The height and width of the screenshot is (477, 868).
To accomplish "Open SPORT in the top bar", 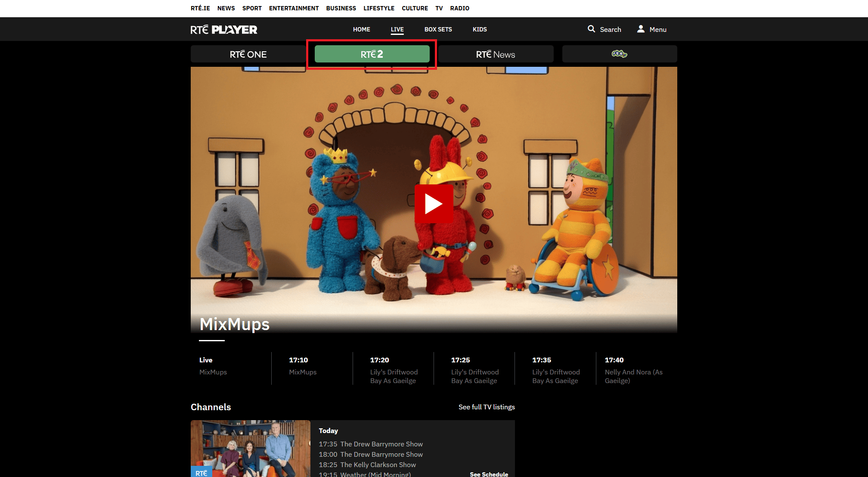I will point(252,8).
